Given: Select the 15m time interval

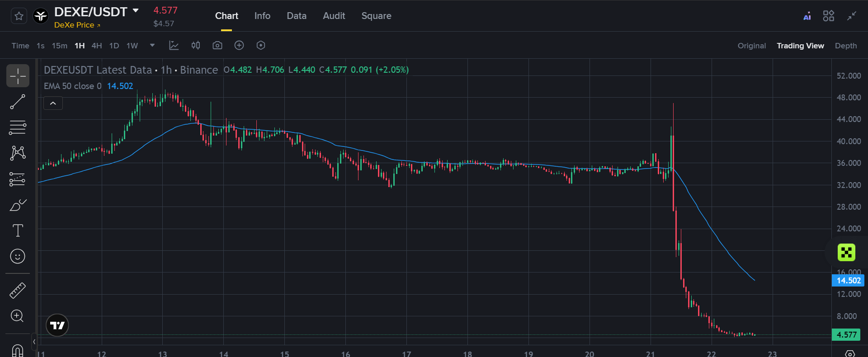Looking at the screenshot, I should coord(60,46).
